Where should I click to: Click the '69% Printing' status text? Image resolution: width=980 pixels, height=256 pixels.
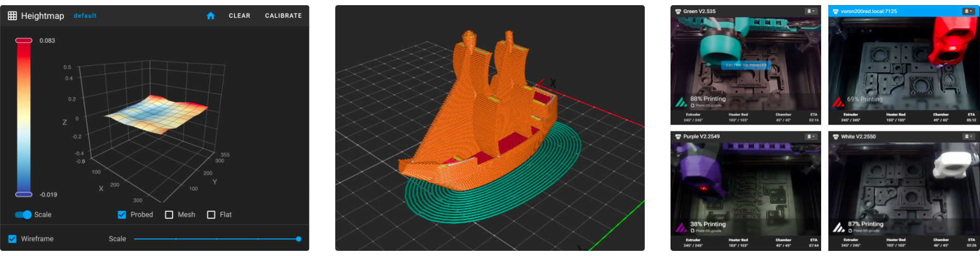tap(865, 99)
